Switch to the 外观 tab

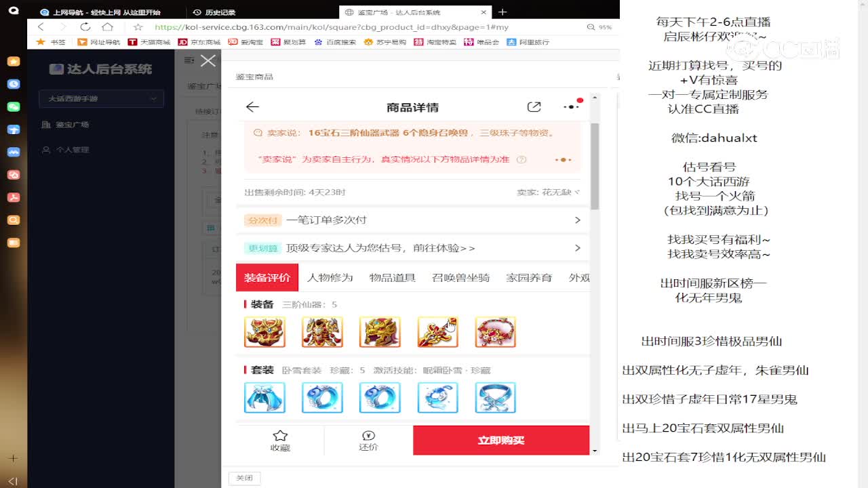[579, 278]
